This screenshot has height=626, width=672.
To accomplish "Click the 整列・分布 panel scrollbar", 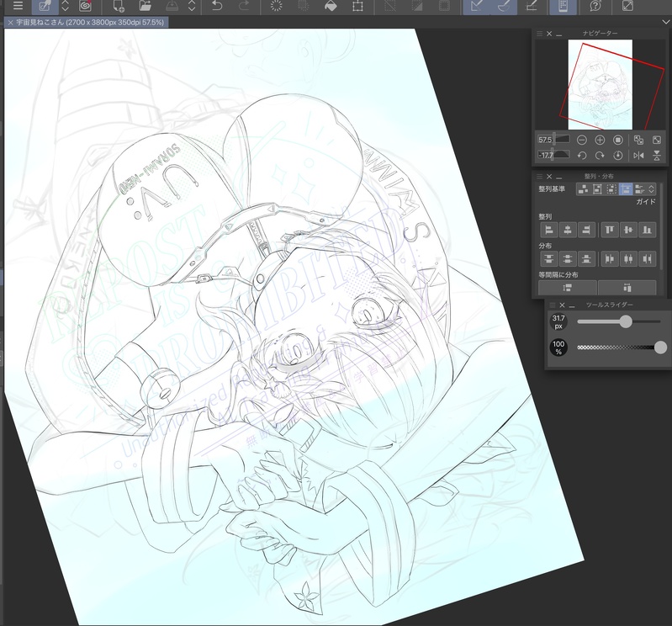I will 662,227.
